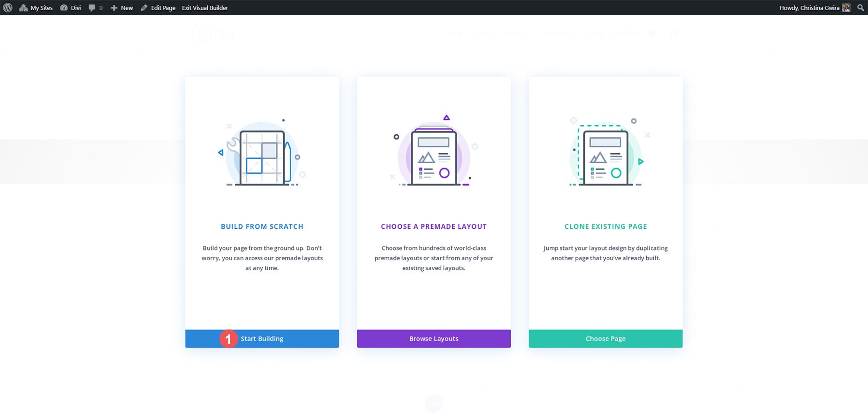Viewport: 868px width, 420px height.
Task: Open the Divi admin bar menu
Action: 70,8
